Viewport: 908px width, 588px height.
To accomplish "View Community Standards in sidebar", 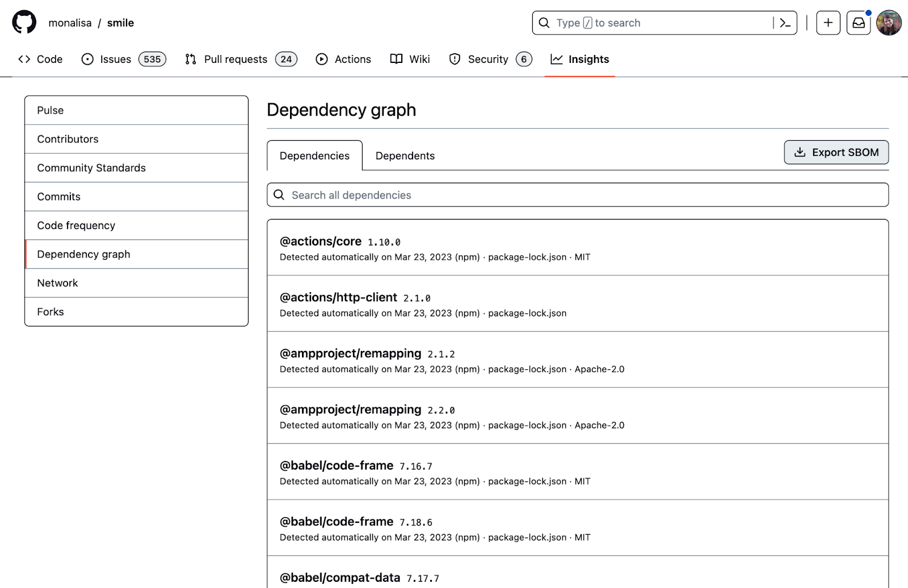I will point(91,168).
